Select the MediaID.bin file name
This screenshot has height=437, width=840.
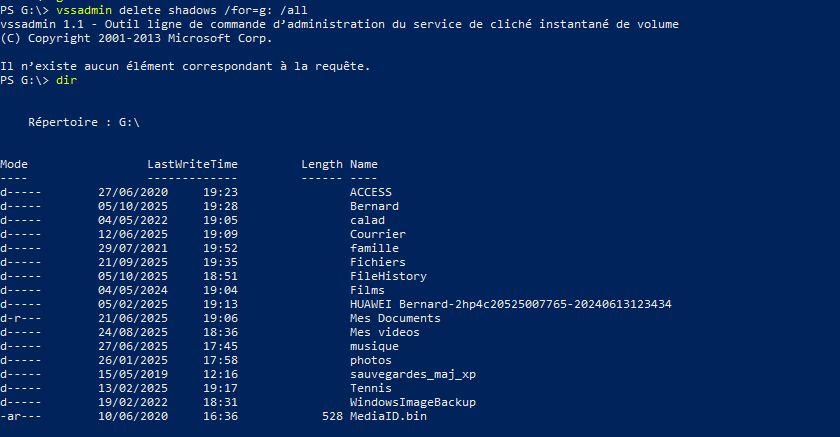coord(388,416)
